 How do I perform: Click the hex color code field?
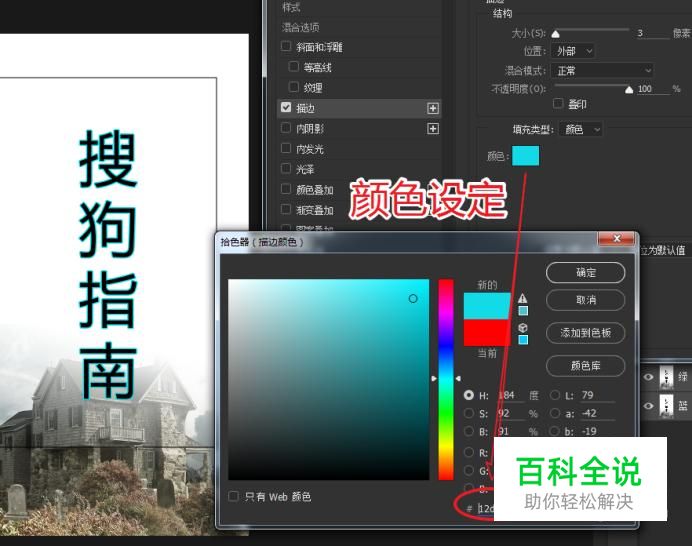[486, 508]
